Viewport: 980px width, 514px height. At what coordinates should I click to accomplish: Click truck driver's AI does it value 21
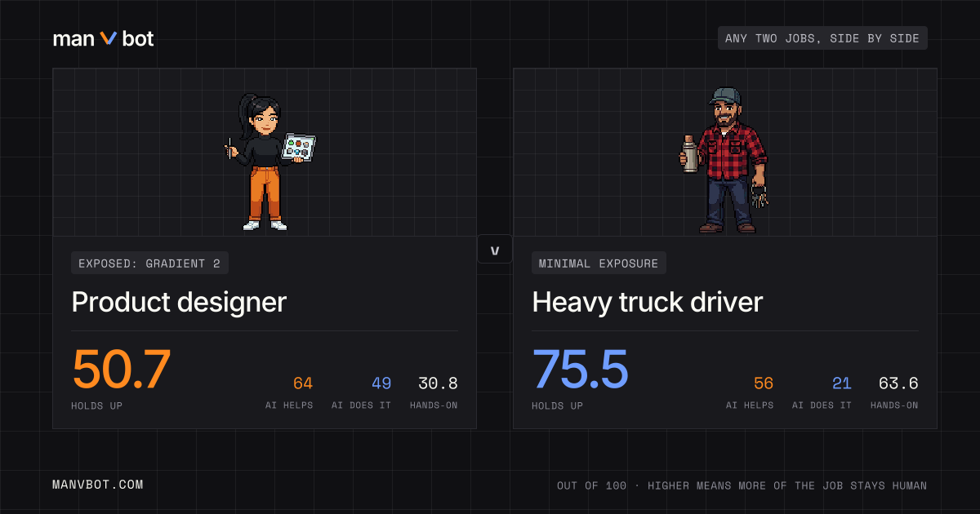[842, 383]
